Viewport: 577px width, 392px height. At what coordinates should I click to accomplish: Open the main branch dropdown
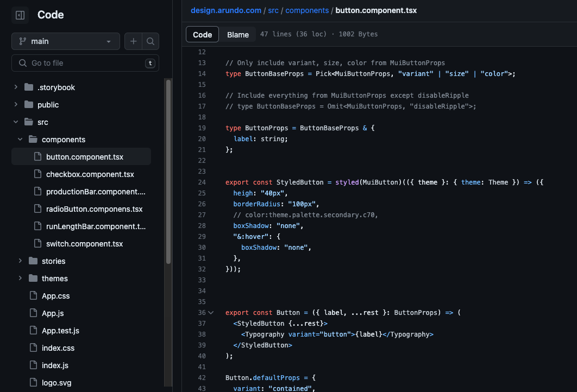click(x=66, y=41)
